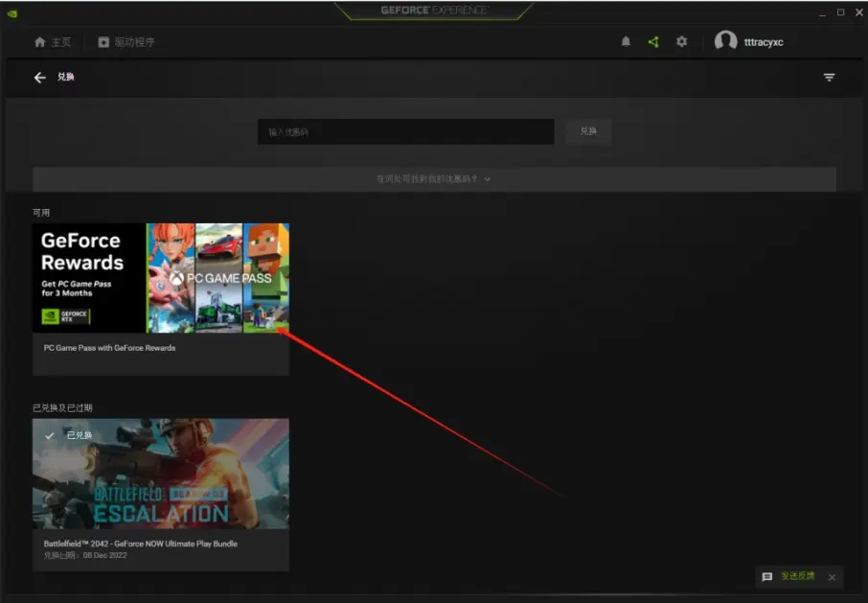Click the 可用 section heading
868x603 pixels.
[41, 213]
